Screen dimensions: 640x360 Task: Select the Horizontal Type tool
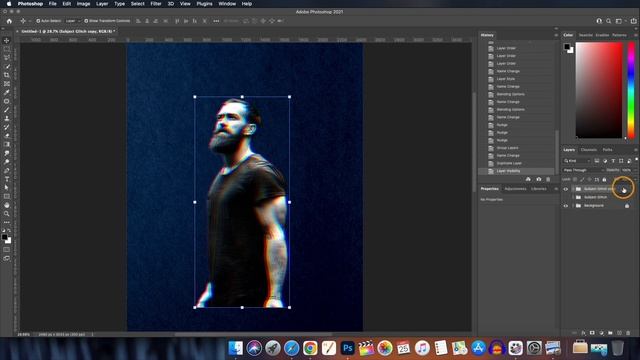pos(7,179)
